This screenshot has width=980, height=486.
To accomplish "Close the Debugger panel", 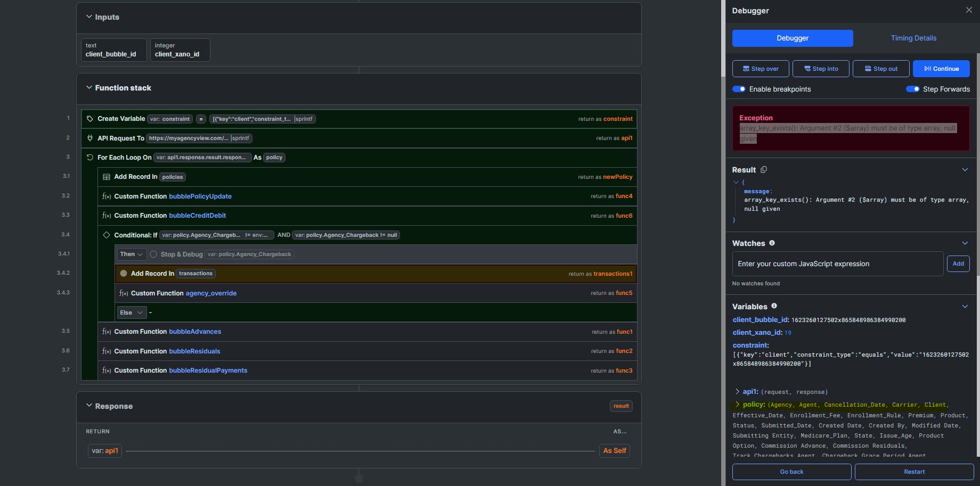I will pyautogui.click(x=969, y=10).
